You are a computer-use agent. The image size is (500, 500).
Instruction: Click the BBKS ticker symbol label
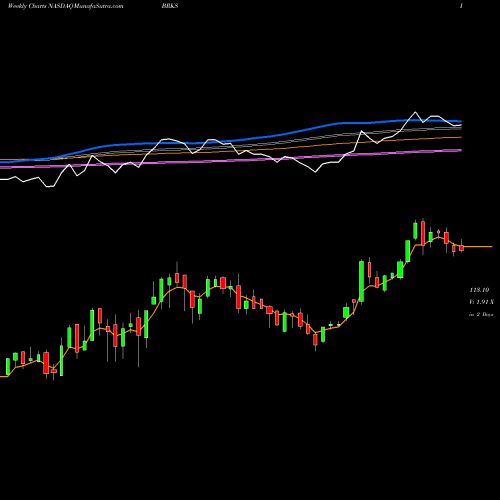click(170, 6)
